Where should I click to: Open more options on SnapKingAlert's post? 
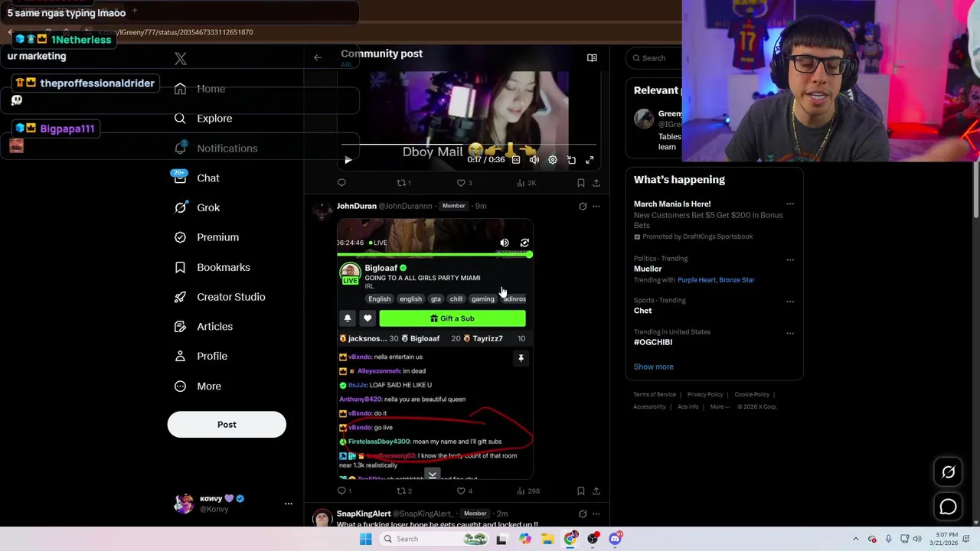[596, 514]
